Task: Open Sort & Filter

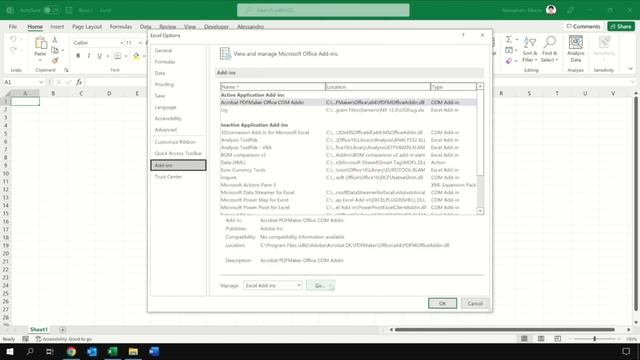Action: (530, 49)
